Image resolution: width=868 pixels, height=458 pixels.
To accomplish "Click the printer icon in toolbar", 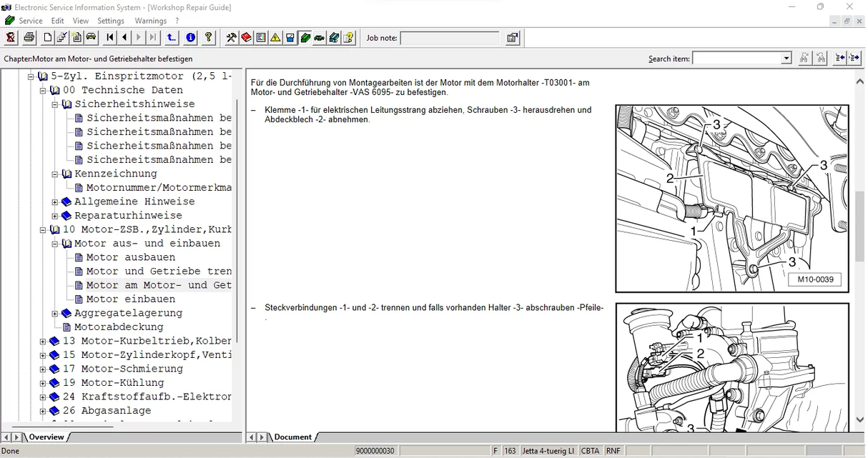I will pos(29,38).
